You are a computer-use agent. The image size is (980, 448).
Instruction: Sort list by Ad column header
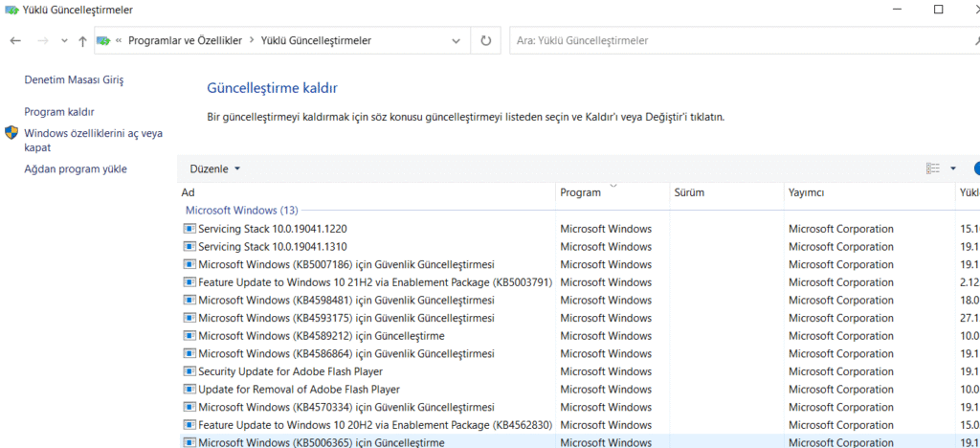(189, 192)
